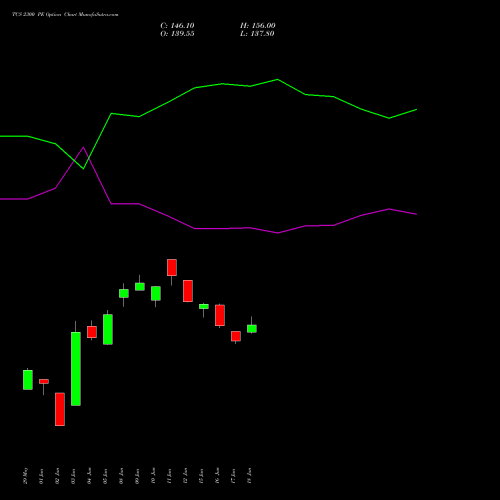This screenshot has height=500, width=500.
Task: Click the 18 Jun date label
Action: tap(250, 476)
